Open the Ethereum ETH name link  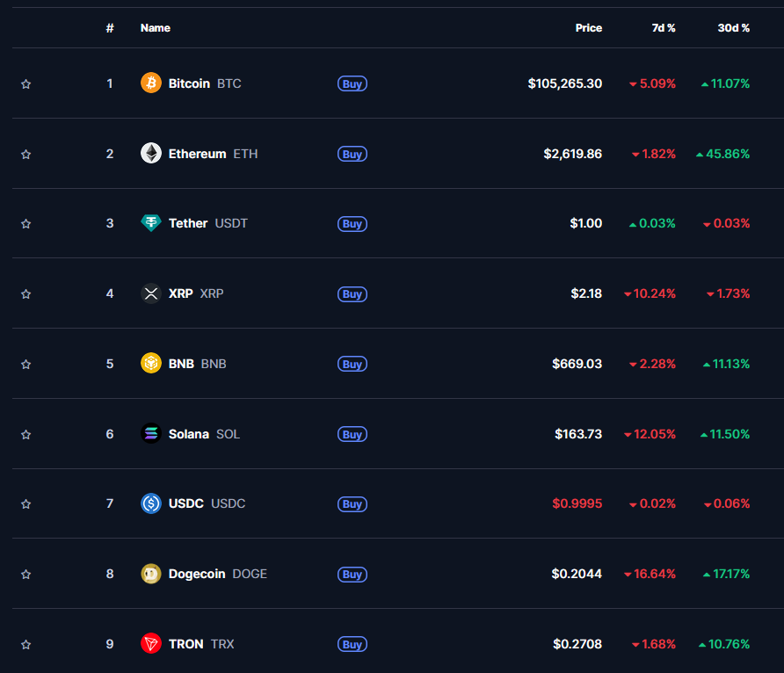coord(213,154)
